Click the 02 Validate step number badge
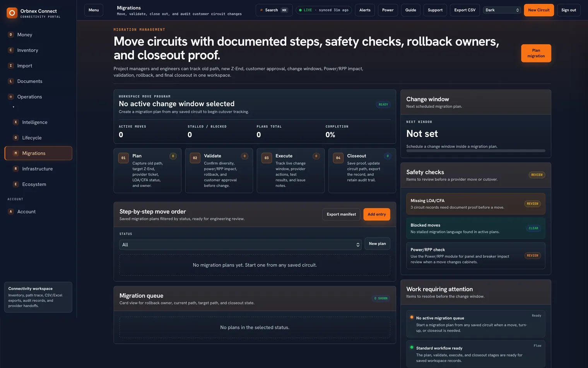The image size is (588, 368). 195,158
